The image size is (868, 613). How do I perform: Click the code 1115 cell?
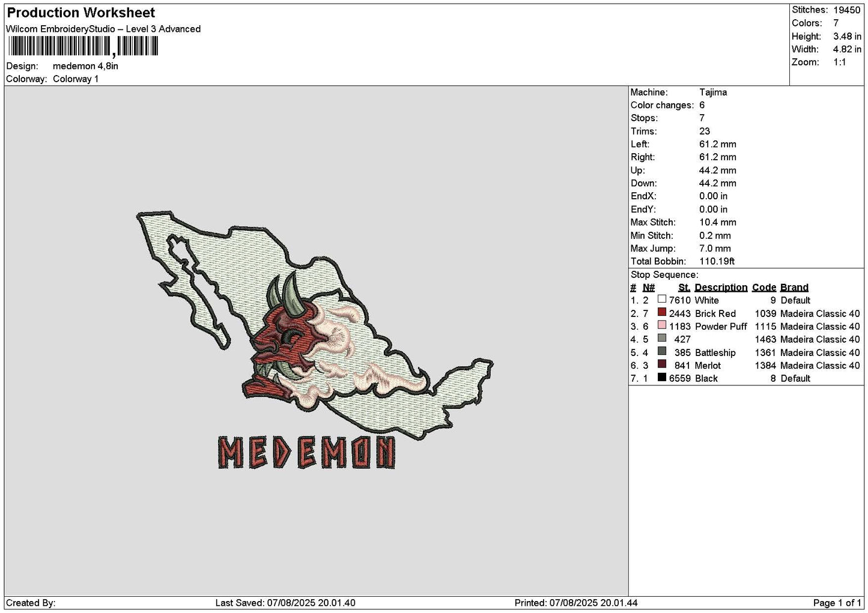[765, 327]
